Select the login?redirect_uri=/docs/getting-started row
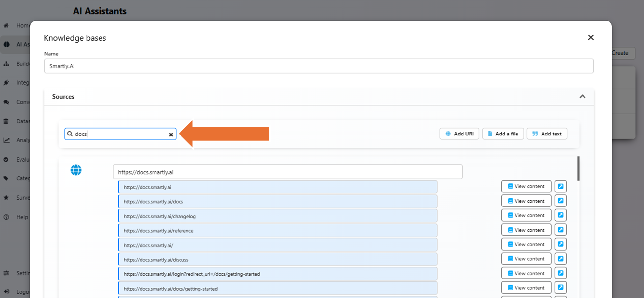This screenshot has width=644, height=298. (x=278, y=274)
